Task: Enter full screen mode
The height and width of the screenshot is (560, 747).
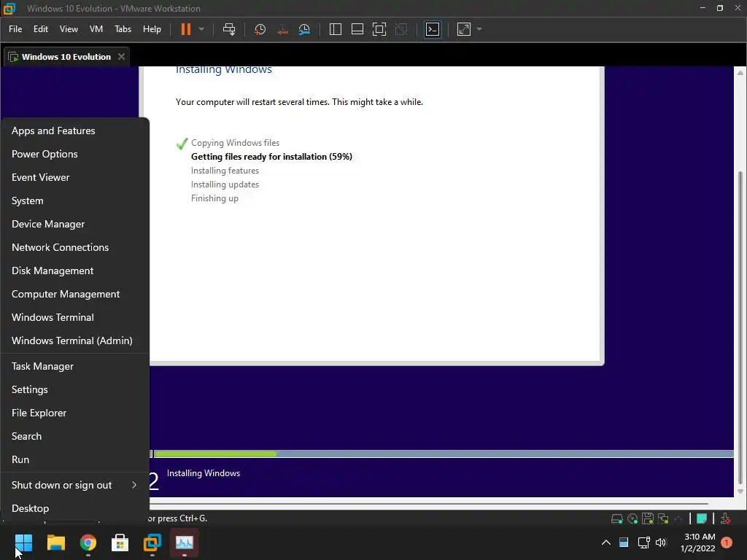Action: tap(379, 29)
